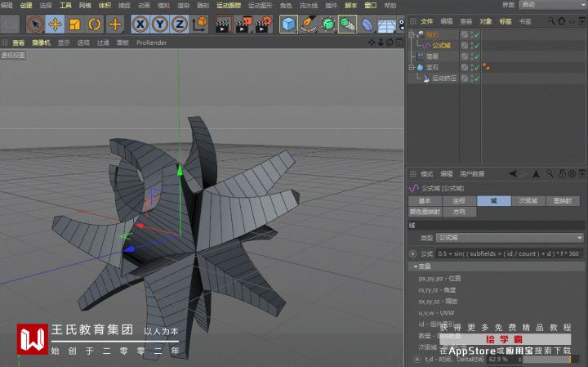
Task: Open viewport 摄像机 menu
Action: click(41, 43)
